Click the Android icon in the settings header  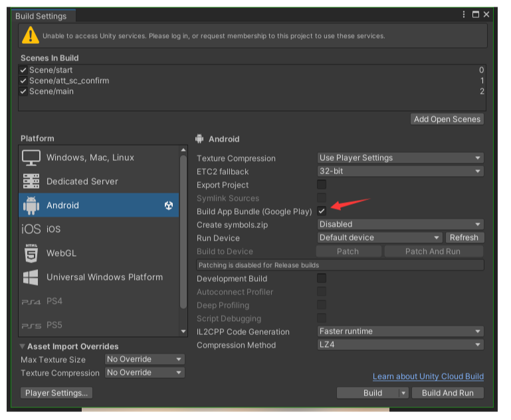[199, 139]
